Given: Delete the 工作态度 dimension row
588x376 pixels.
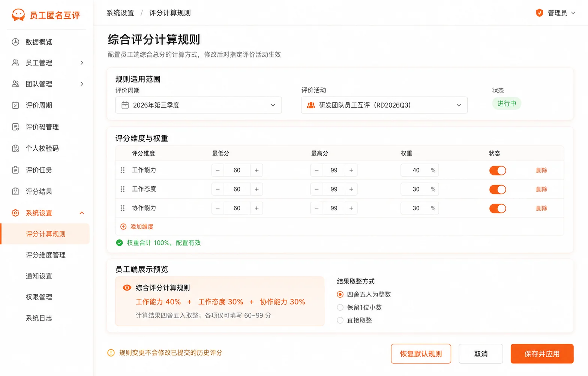Looking at the screenshot, I should tap(541, 189).
